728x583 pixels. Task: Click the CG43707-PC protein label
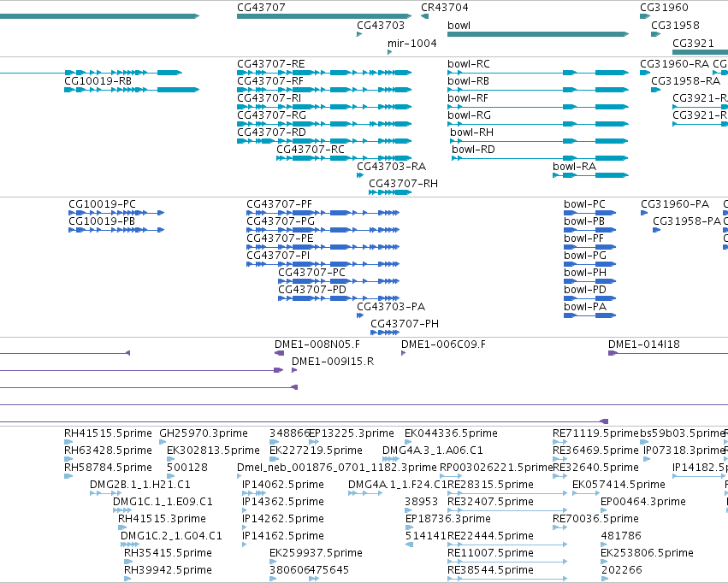tap(311, 274)
